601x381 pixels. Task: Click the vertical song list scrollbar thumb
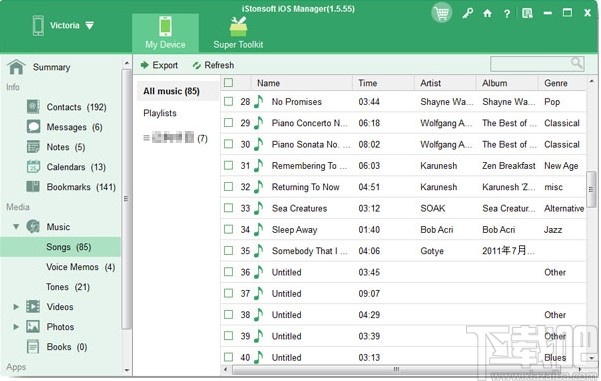click(591, 189)
